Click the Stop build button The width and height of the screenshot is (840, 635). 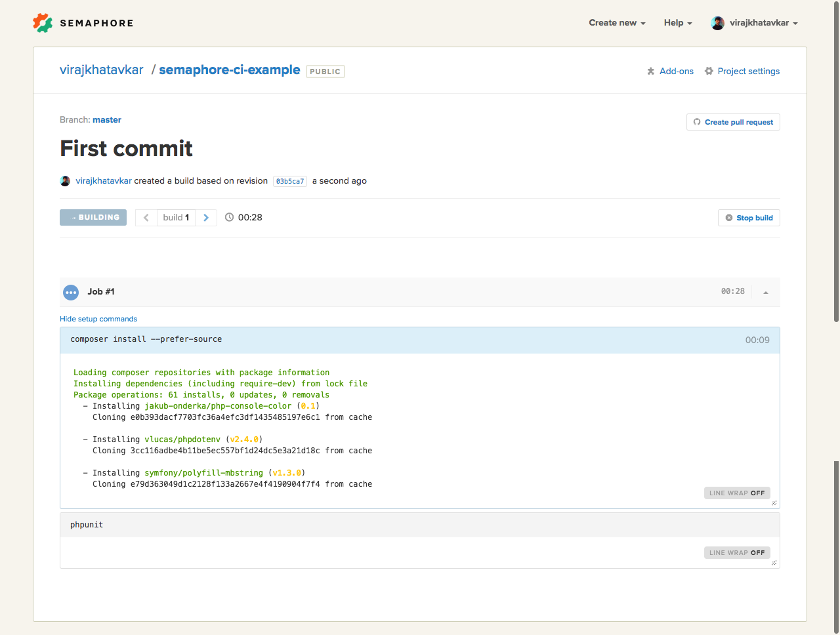tap(749, 218)
